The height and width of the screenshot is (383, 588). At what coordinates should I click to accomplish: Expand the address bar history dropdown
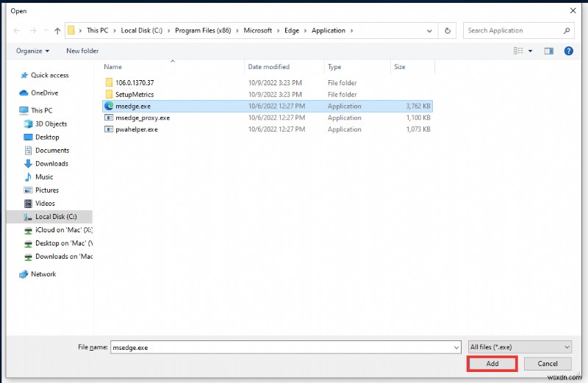pos(429,31)
